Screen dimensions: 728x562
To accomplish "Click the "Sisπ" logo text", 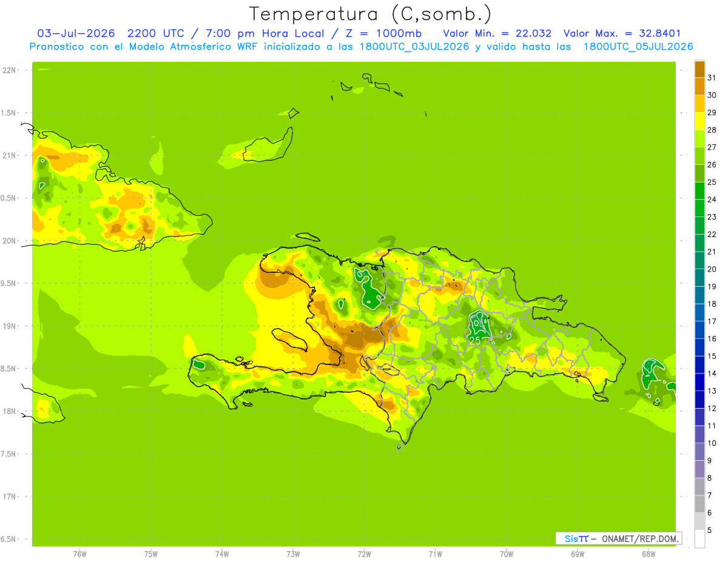I will [x=576, y=538].
